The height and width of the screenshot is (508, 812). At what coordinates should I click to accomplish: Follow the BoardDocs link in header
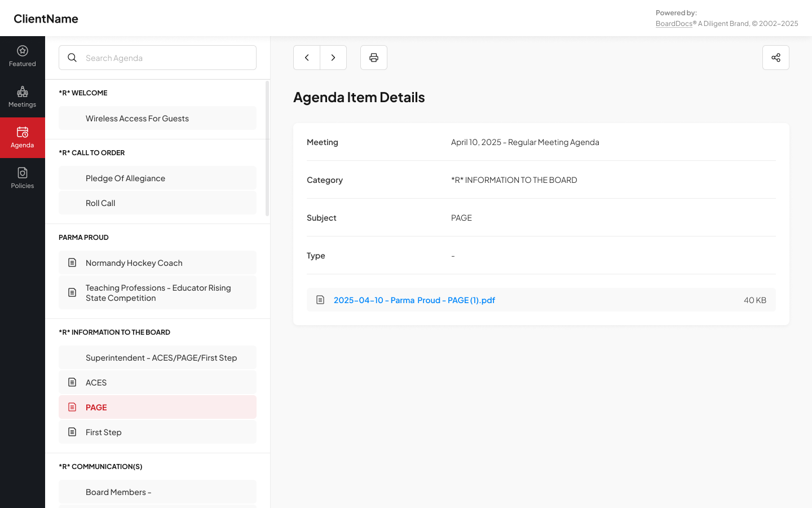(674, 24)
